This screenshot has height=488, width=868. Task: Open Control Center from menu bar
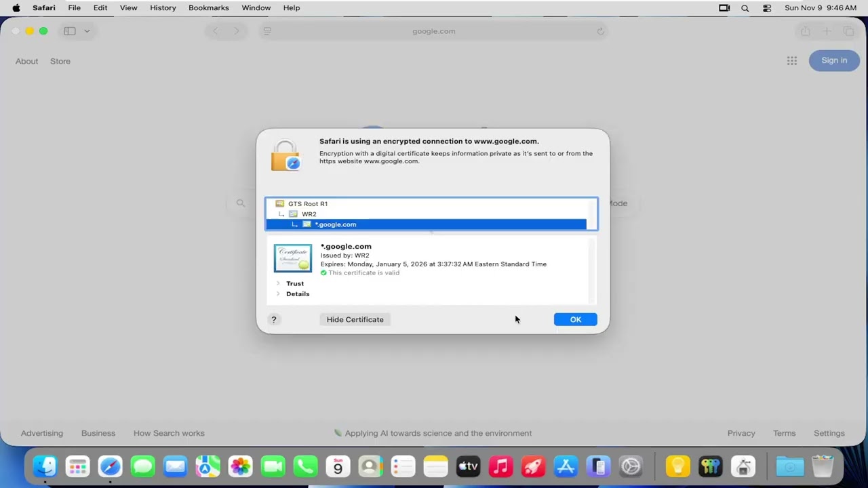pyautogui.click(x=767, y=8)
